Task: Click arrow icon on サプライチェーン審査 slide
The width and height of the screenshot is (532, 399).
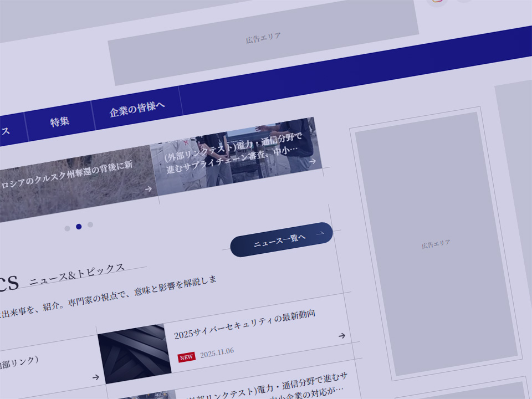Action: (313, 161)
